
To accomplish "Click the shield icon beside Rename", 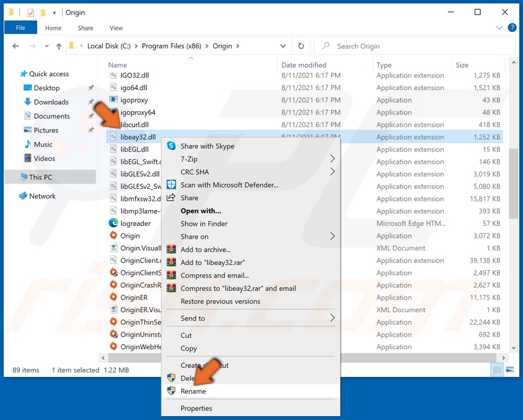I will point(171,391).
